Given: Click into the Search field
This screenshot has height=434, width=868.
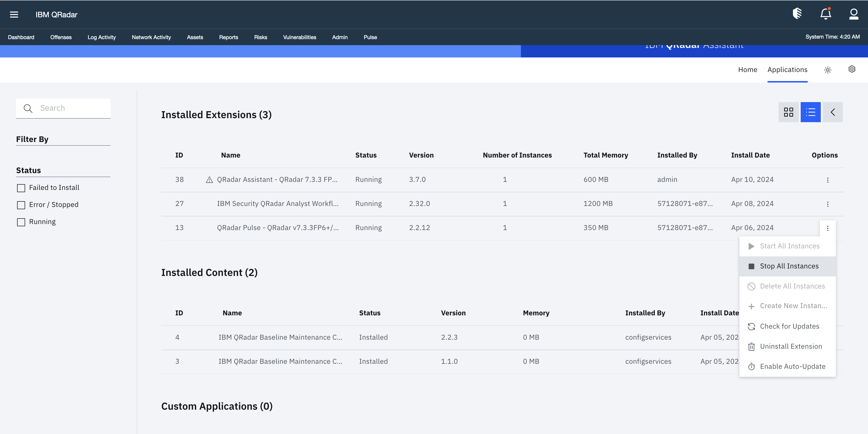Looking at the screenshot, I should pos(63,108).
